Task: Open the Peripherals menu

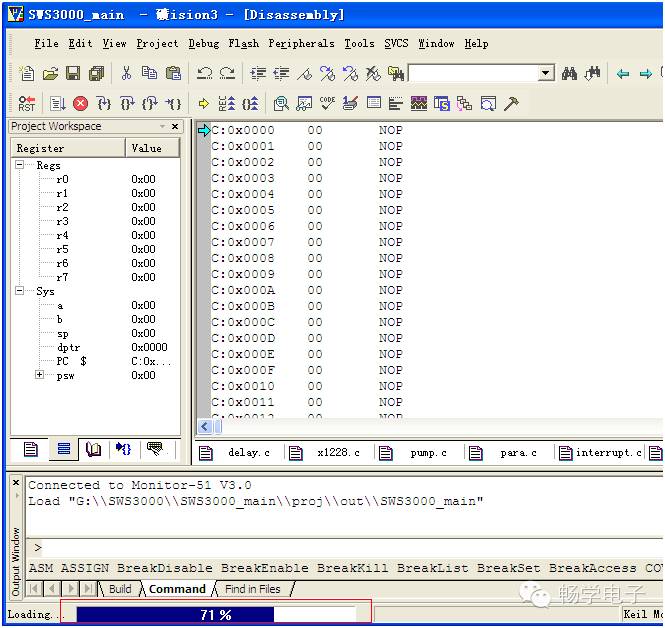Action: [x=301, y=43]
